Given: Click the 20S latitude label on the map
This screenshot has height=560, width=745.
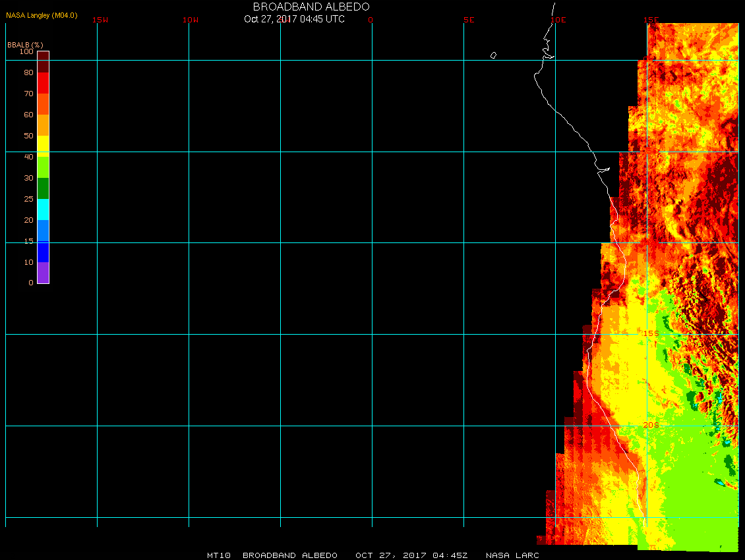Looking at the screenshot, I should click(x=651, y=425).
